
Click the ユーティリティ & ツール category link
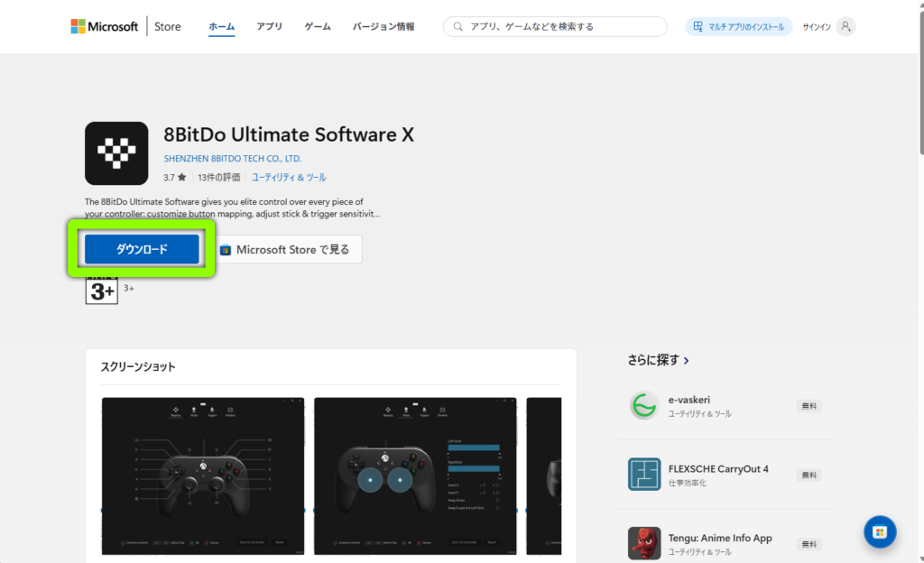(x=289, y=178)
